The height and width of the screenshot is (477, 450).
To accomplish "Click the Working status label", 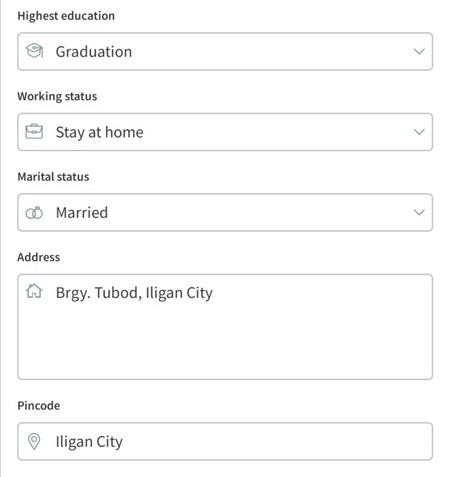I will (x=57, y=96).
